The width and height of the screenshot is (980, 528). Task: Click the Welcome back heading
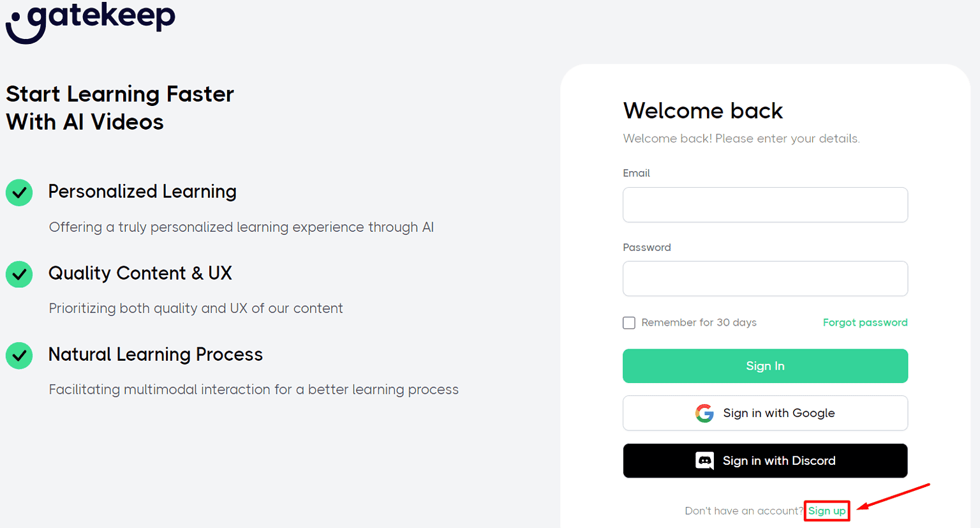[702, 111]
